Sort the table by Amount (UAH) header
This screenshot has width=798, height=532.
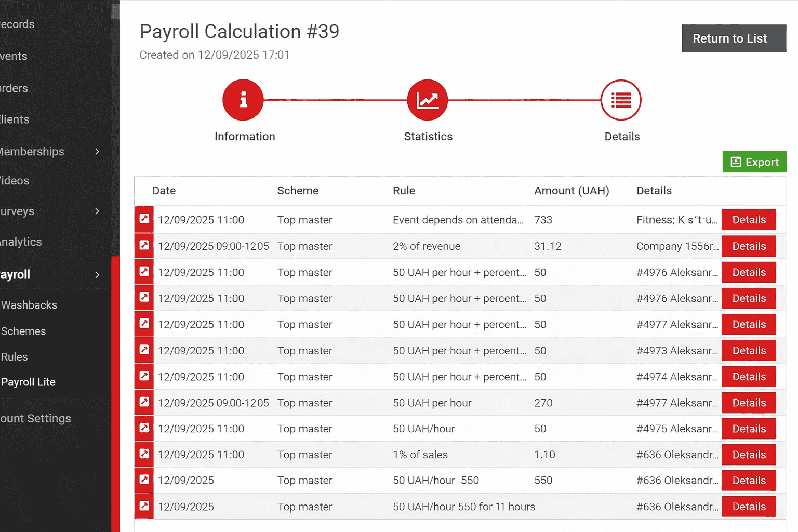click(x=571, y=191)
